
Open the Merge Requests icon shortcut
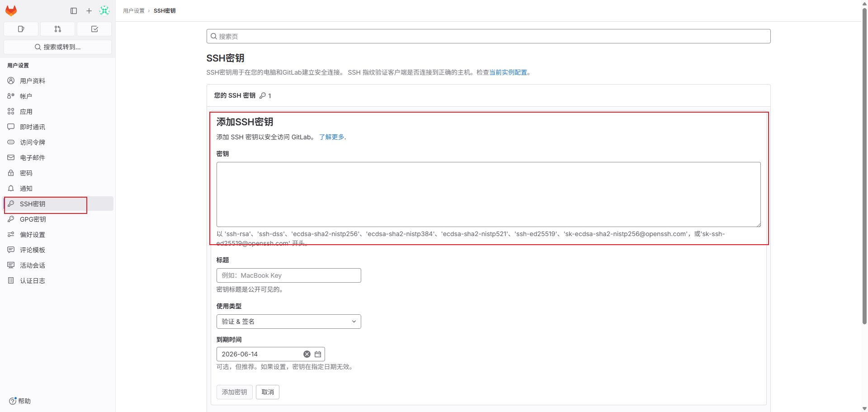pyautogui.click(x=57, y=28)
